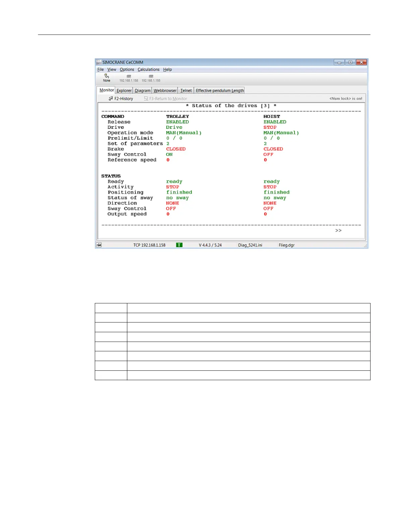Click the SIMOCRANE CeCOMM title bar icon
The image size is (399, 532).
(x=99, y=62)
